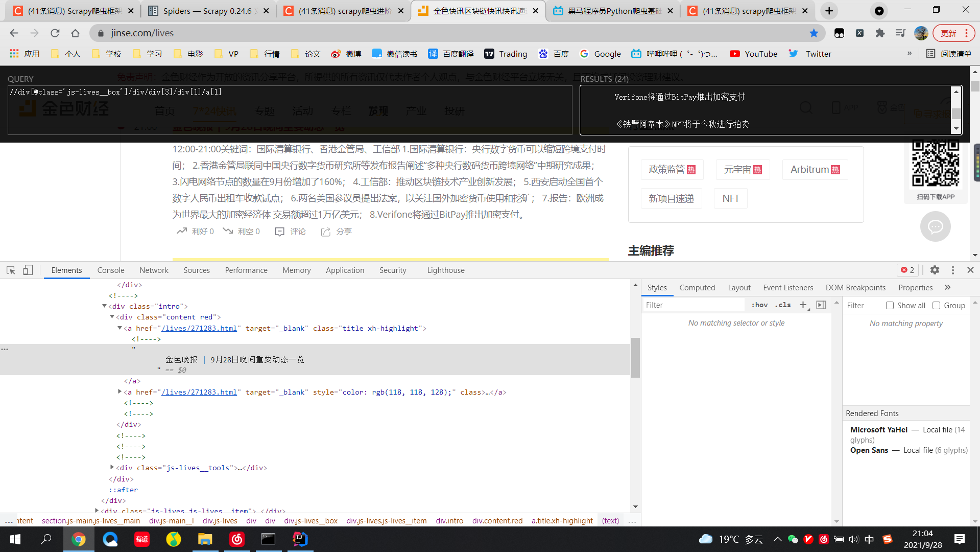The height and width of the screenshot is (552, 980).
Task: Click the inspect element picker icon
Action: (11, 270)
